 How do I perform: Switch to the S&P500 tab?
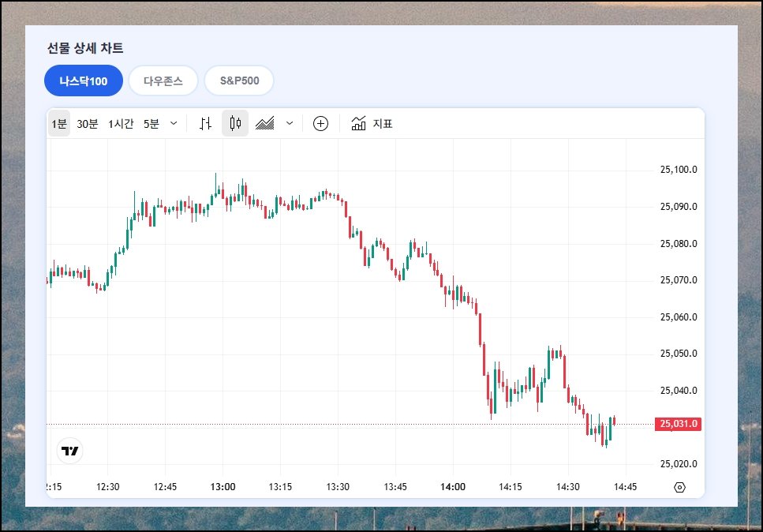(239, 81)
